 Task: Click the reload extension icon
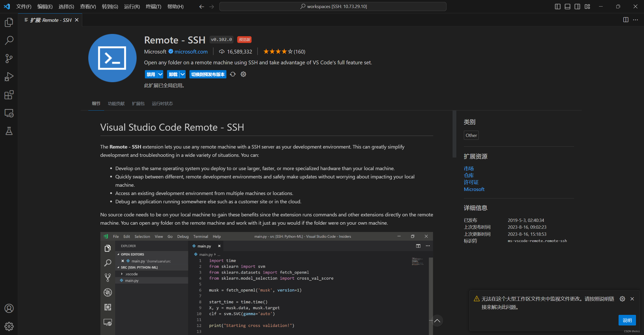233,74
